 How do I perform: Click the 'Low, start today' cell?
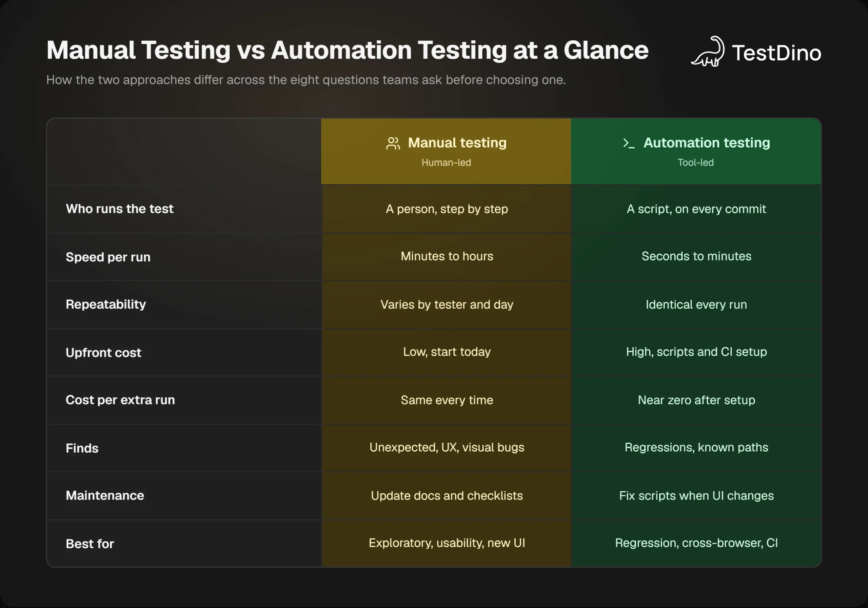447,352
